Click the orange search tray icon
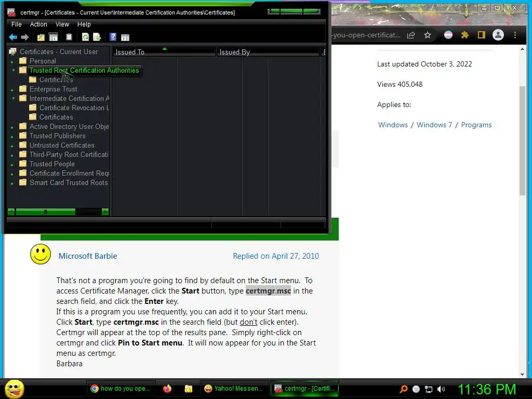 pos(404,389)
